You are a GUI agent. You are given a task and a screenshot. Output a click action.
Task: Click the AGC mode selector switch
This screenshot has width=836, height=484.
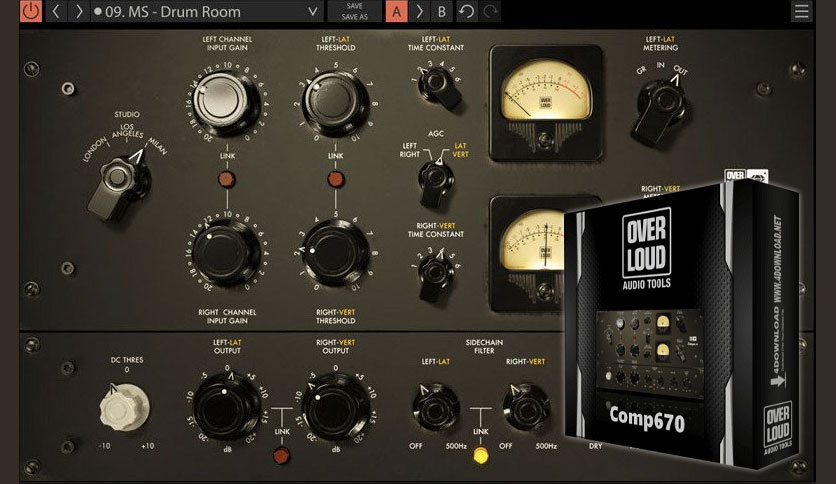pos(436,183)
